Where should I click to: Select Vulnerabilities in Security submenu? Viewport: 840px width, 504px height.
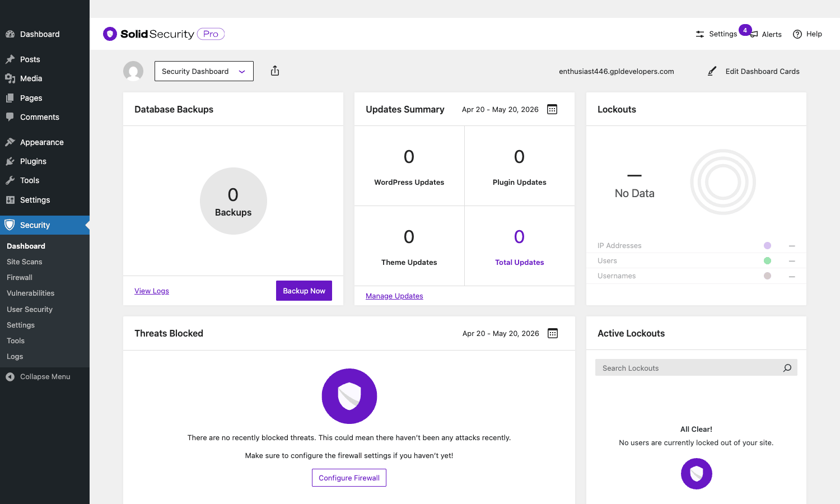[31, 293]
